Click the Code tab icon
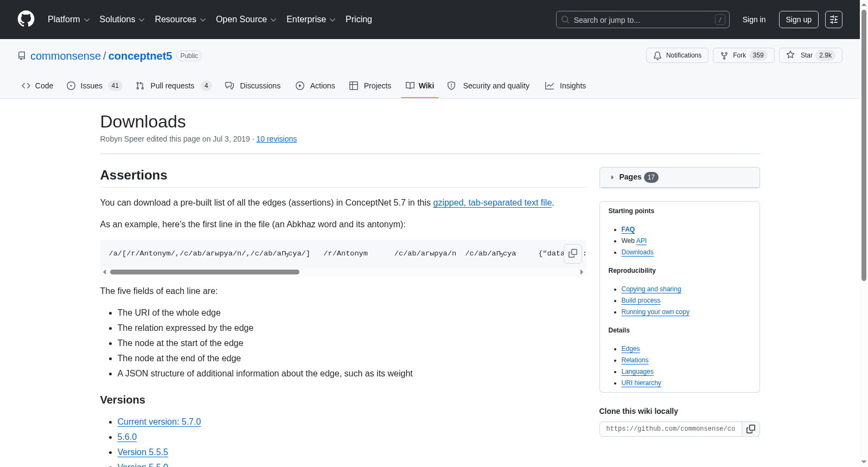The height and width of the screenshot is (467, 868). (26, 86)
